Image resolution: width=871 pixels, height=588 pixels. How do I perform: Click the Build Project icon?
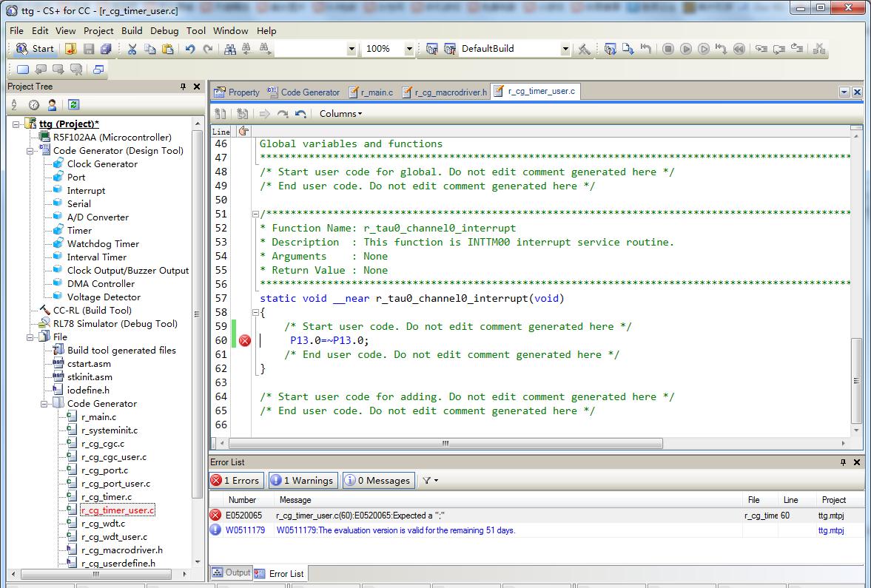coord(431,49)
